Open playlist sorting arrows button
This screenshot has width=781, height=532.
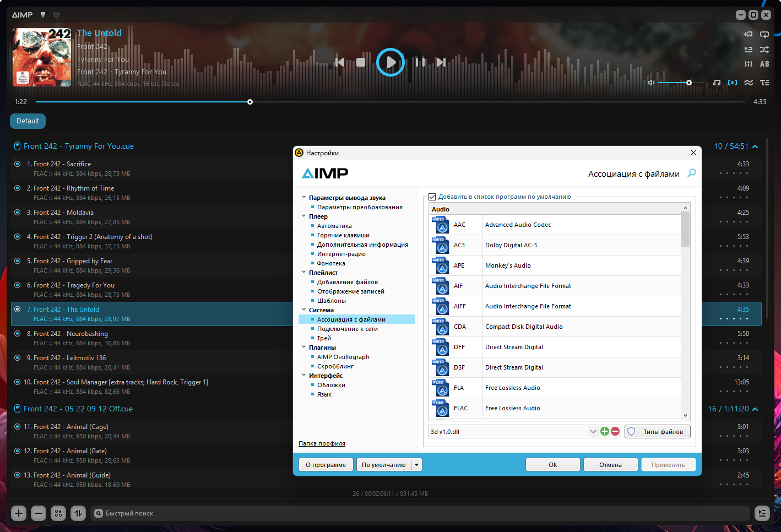tap(78, 513)
